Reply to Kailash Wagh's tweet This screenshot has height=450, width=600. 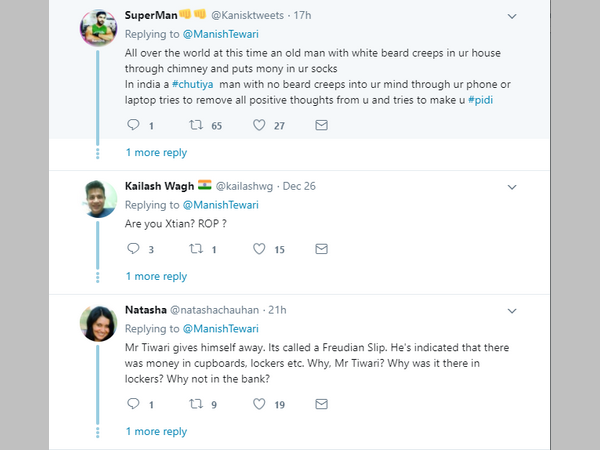(x=134, y=249)
